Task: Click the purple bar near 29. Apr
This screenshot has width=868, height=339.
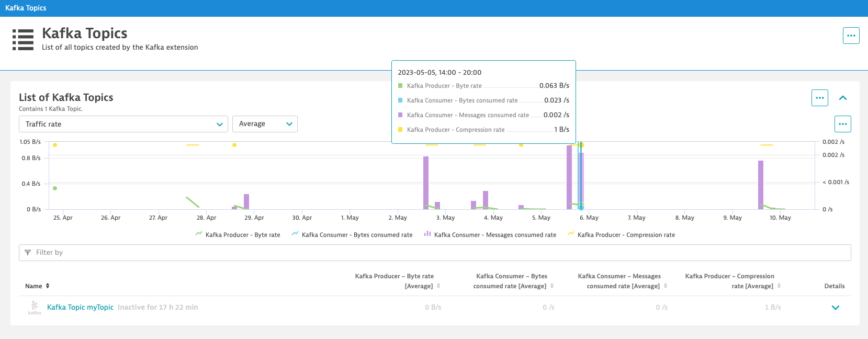Action: pyautogui.click(x=246, y=201)
